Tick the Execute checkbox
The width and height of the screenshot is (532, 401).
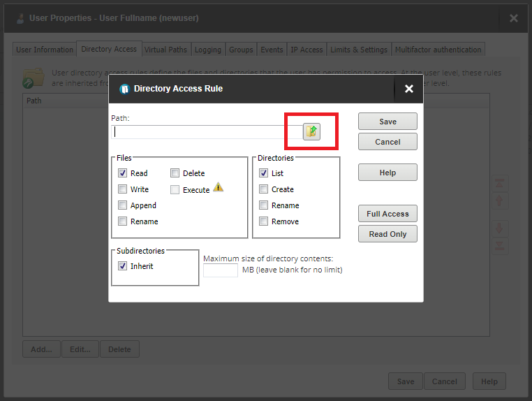(x=175, y=189)
